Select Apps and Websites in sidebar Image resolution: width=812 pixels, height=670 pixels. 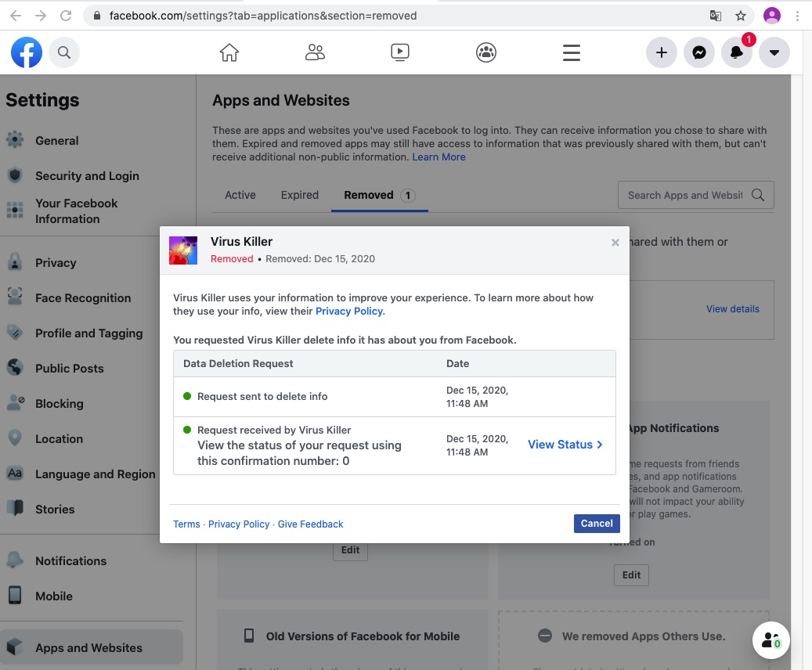click(x=92, y=647)
